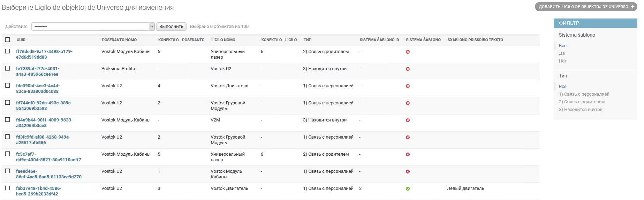Check the row for ff76dcd5 UUID
This screenshot has width=644, height=200.
point(8,51)
